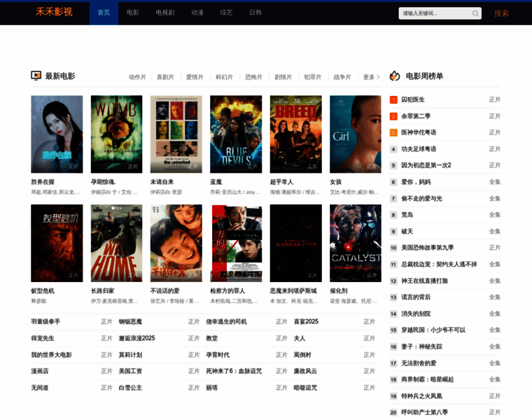Open the Kansas City dark poster
532x420 pixels.
[x=295, y=243]
